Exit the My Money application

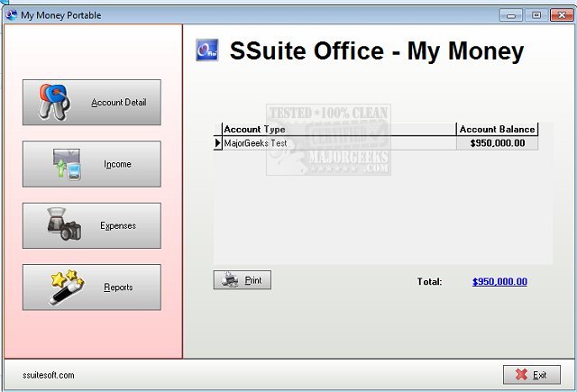pos(532,375)
